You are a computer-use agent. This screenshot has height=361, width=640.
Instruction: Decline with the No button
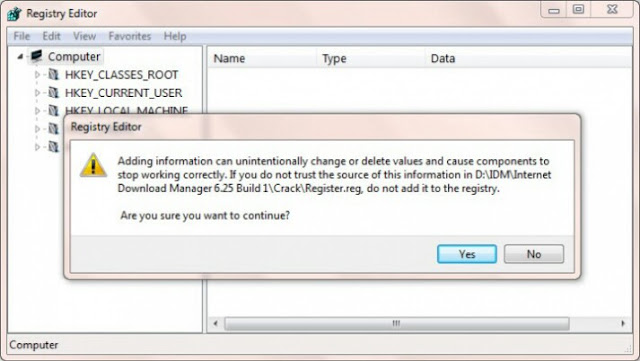[534, 254]
